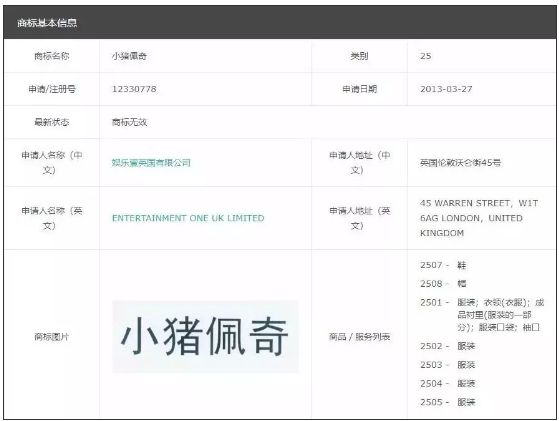Select the Chinese address 英国伦敦沃伦街45号
The width and height of the screenshot is (559, 421).
pyautogui.click(x=460, y=163)
